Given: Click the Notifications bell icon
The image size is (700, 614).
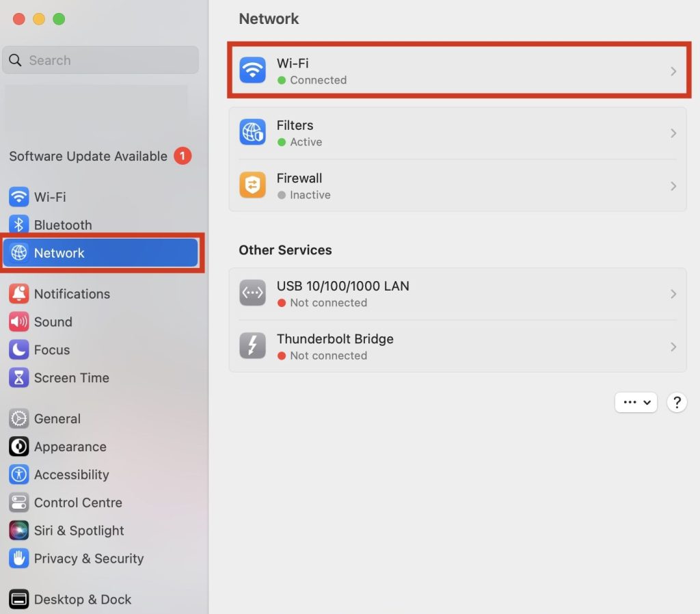Looking at the screenshot, I should 18,294.
